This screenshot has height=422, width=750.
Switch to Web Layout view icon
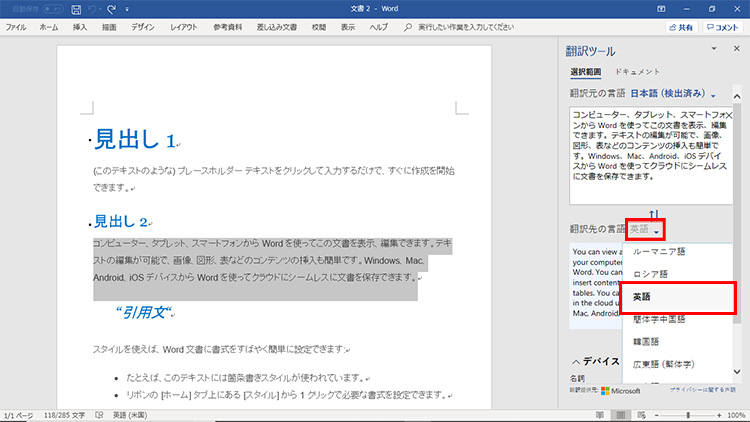645,414
